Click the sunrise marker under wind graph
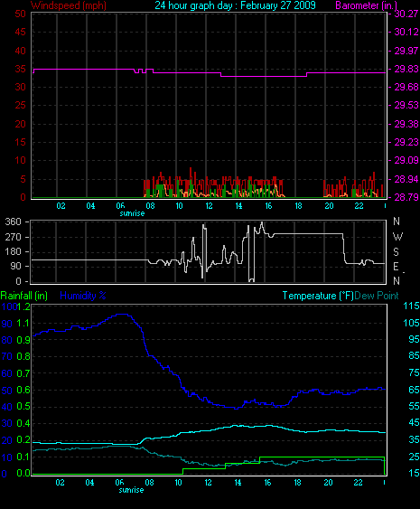This screenshot has width=420, height=509. click(x=132, y=213)
